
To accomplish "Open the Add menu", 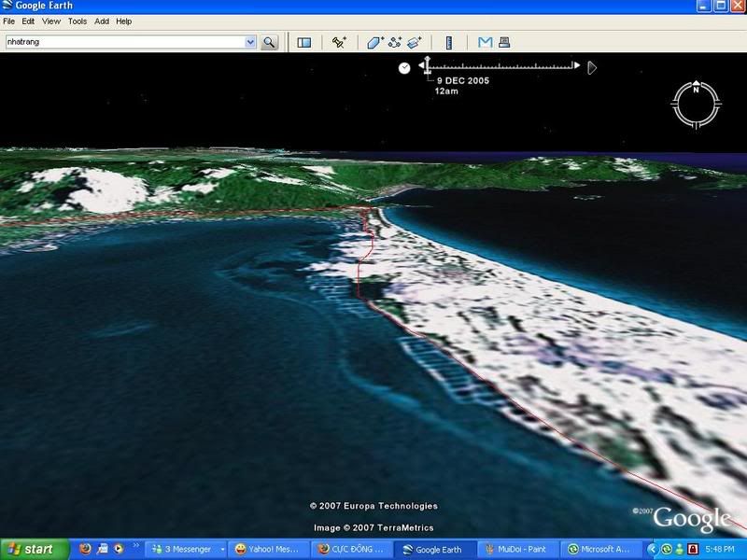I will click(102, 21).
